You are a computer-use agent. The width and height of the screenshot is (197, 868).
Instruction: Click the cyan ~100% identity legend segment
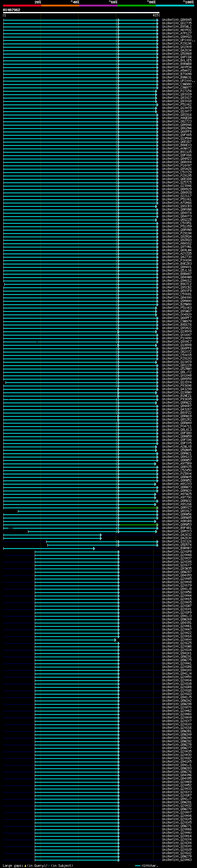[x=175, y=6]
